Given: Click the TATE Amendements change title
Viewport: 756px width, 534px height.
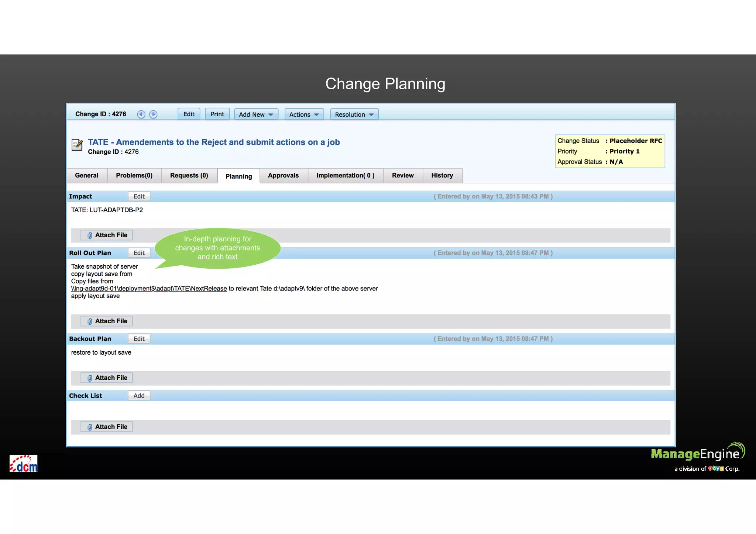Looking at the screenshot, I should 214,142.
